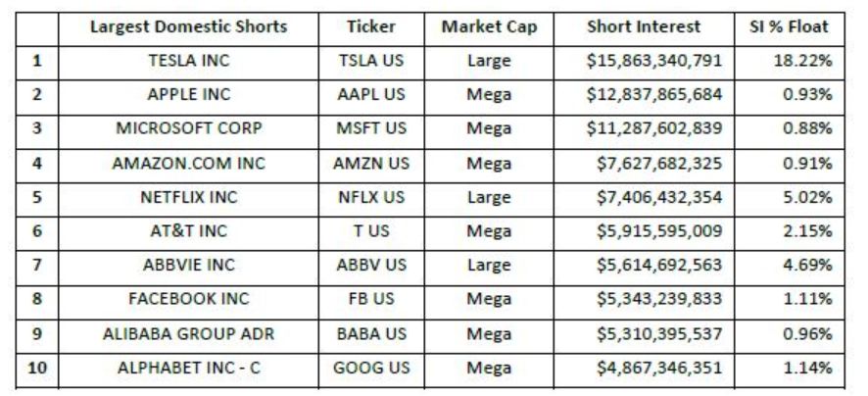This screenshot has height=396, width=868.
Task: Select Alphabet's $4,867,346,351 short interest
Action: [658, 369]
